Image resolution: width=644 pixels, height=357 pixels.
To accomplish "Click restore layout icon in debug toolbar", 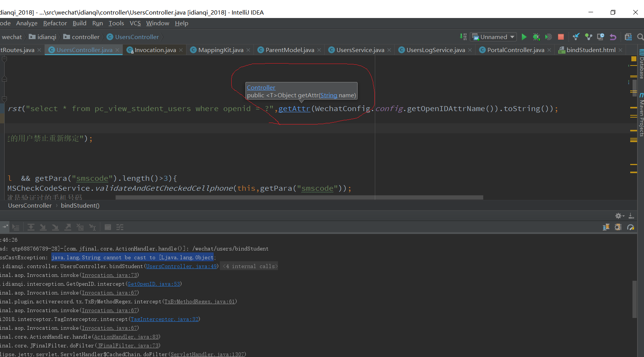I will 5,227.
